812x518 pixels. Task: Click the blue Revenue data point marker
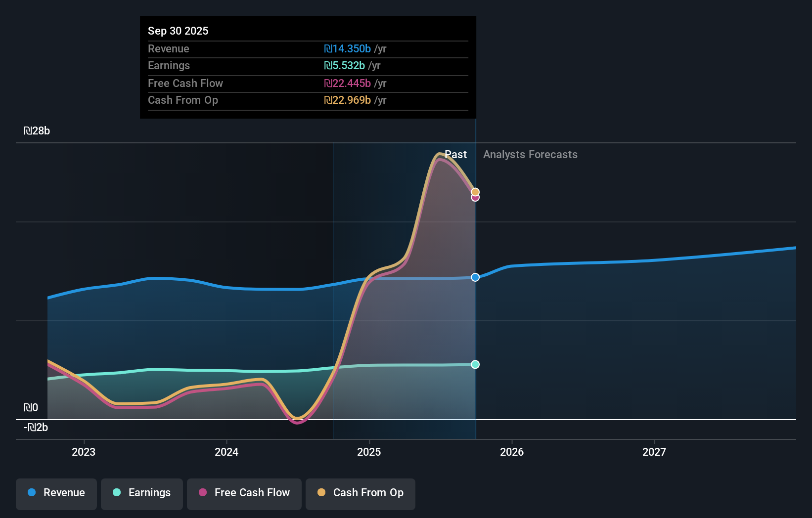475,277
